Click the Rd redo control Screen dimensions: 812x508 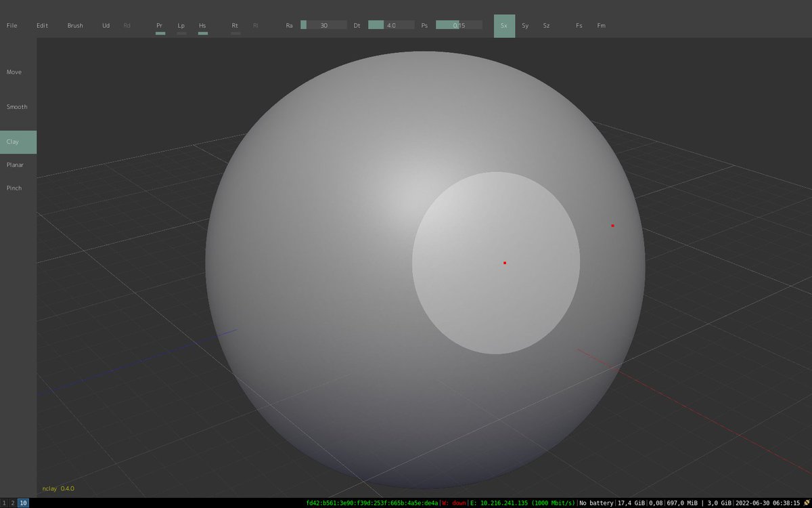126,25
